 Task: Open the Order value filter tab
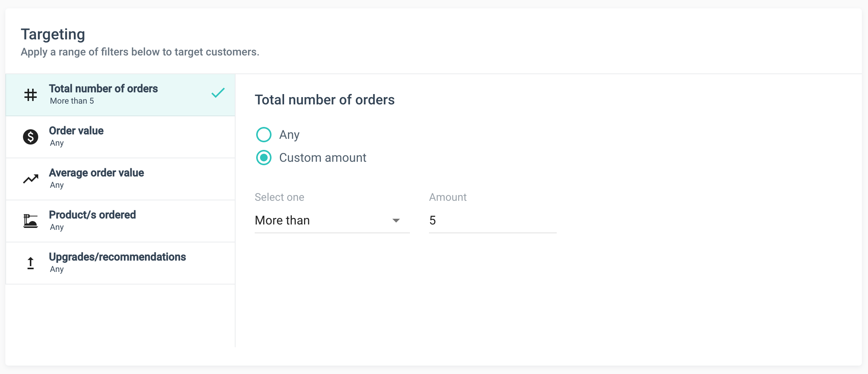(x=120, y=137)
